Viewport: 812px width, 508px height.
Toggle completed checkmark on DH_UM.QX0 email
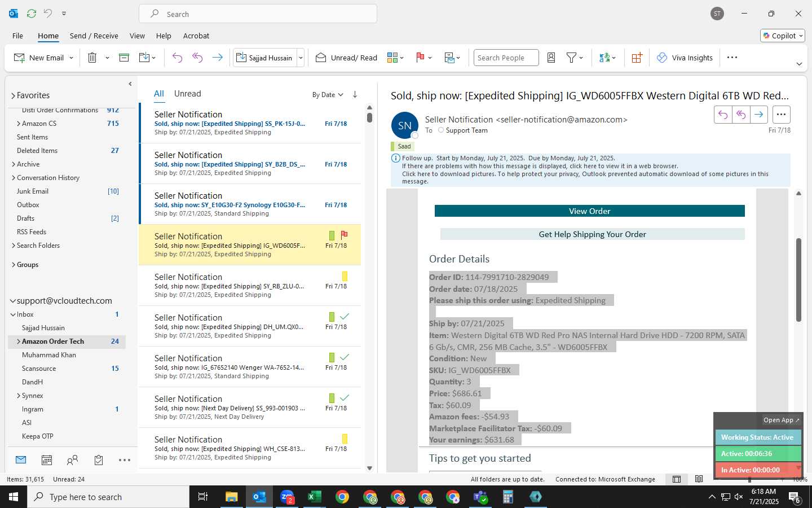345,317
